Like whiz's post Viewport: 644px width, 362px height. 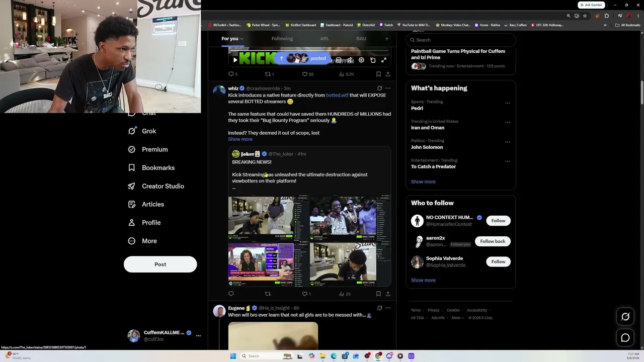[x=306, y=294]
